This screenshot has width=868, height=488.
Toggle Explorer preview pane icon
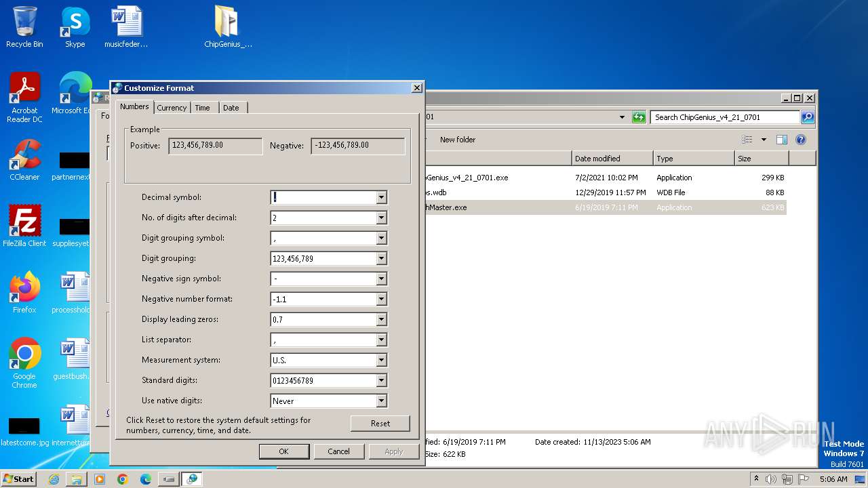pyautogui.click(x=781, y=140)
